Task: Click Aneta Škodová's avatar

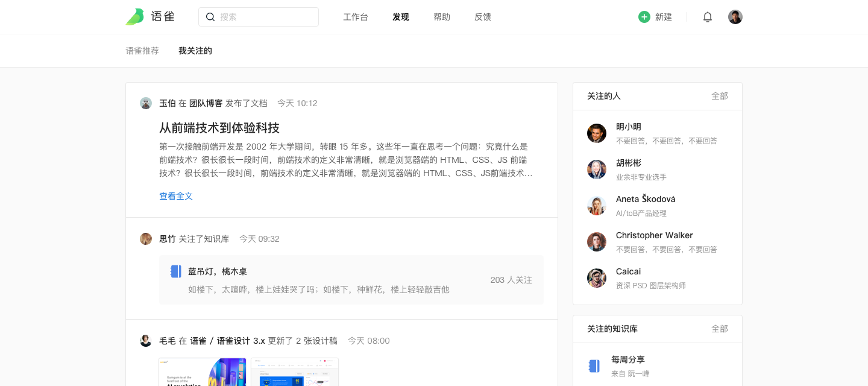Action: (x=597, y=206)
